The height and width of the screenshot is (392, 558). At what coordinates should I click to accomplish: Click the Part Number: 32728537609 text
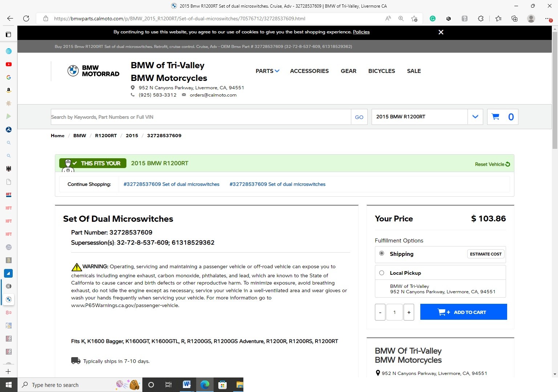(x=112, y=232)
